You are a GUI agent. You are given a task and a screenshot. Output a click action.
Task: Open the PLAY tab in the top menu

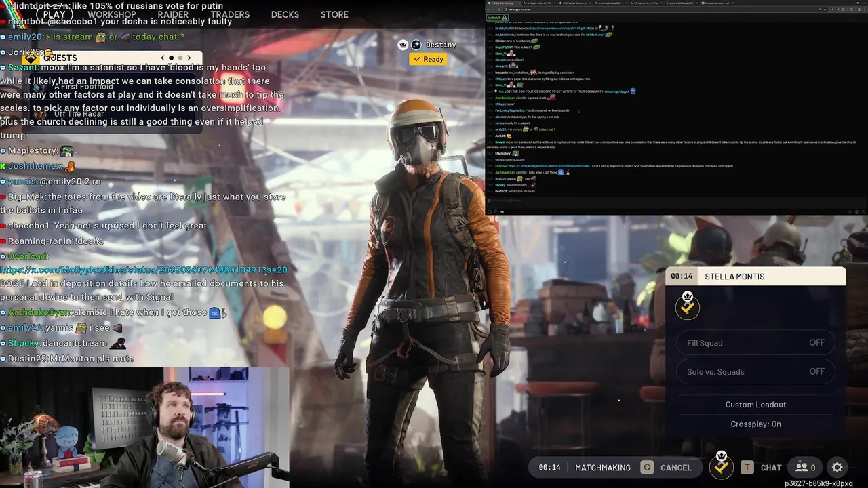[54, 14]
